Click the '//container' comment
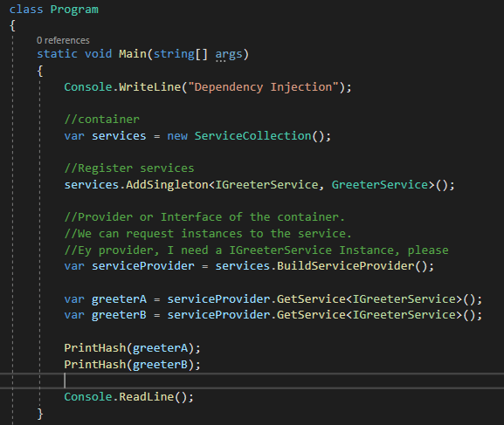Image resolution: width=504 pixels, height=425 pixels. pos(102,120)
